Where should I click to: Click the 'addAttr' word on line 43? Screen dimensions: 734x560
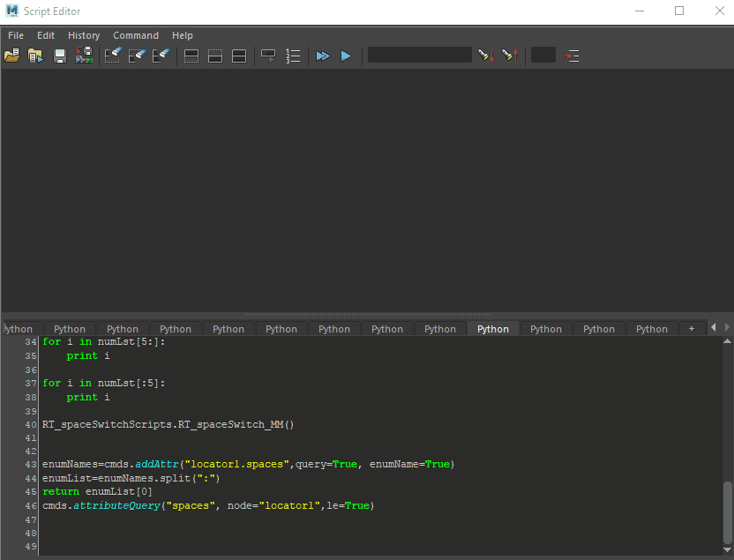[157, 464]
